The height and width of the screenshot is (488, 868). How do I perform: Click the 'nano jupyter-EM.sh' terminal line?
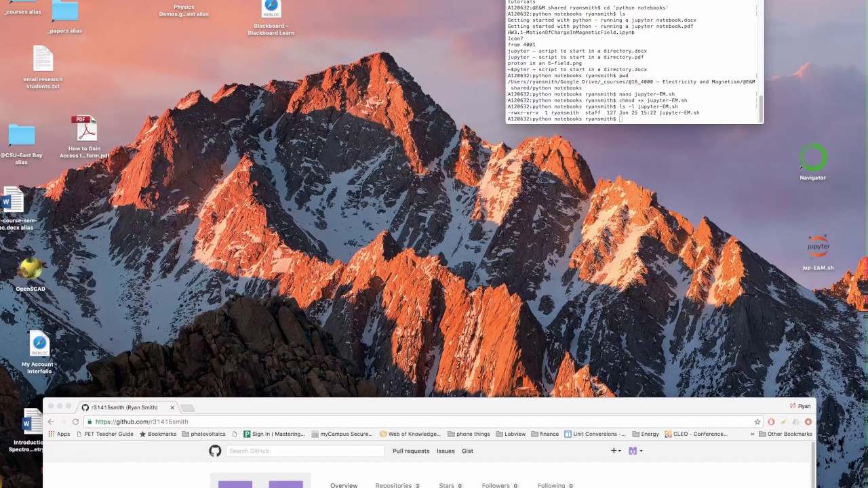point(592,94)
